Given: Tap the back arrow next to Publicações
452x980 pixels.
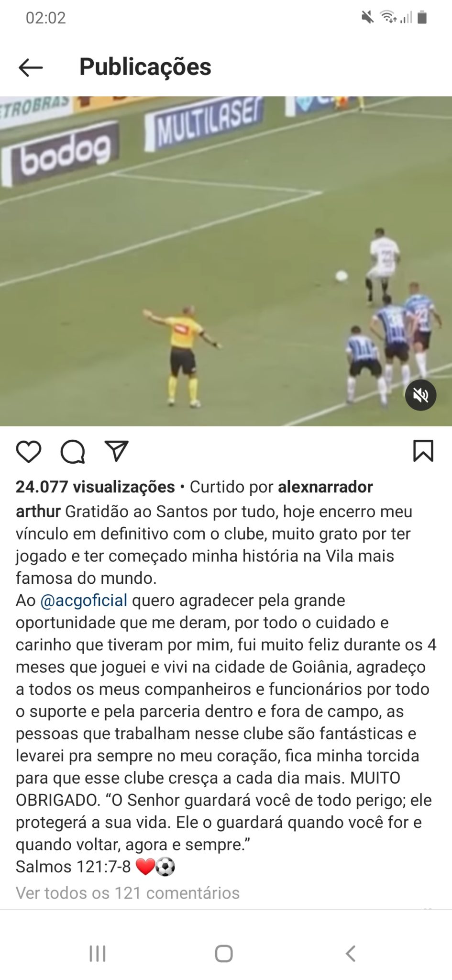Looking at the screenshot, I should tap(31, 67).
